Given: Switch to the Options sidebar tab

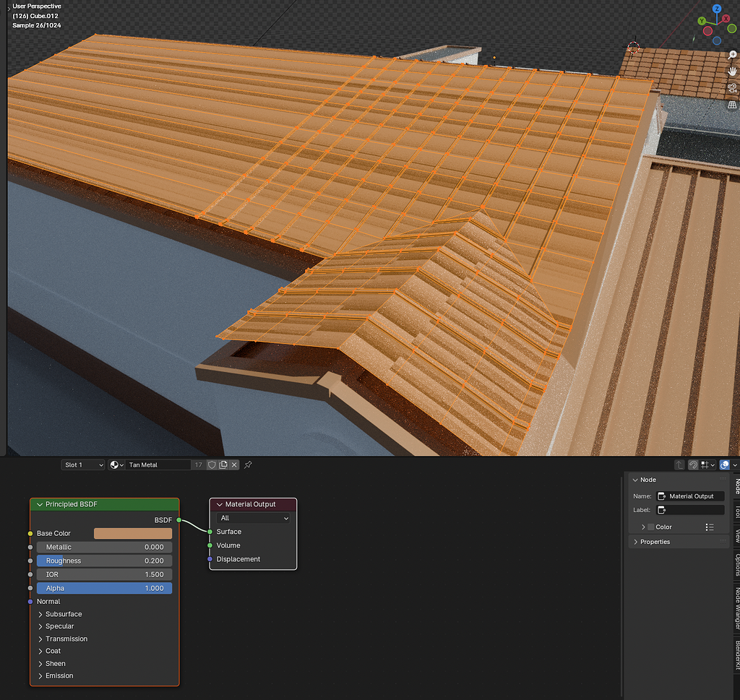Looking at the screenshot, I should [736, 565].
